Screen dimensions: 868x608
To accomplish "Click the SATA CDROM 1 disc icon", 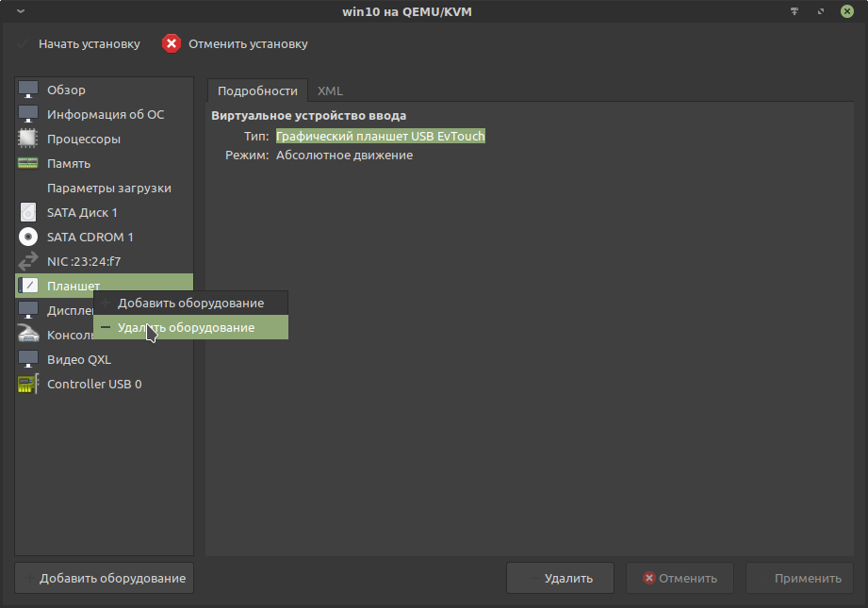I will click(28, 237).
